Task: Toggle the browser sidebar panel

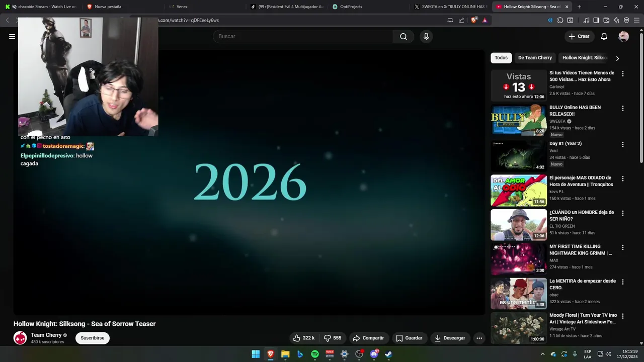Action: tap(596, 20)
